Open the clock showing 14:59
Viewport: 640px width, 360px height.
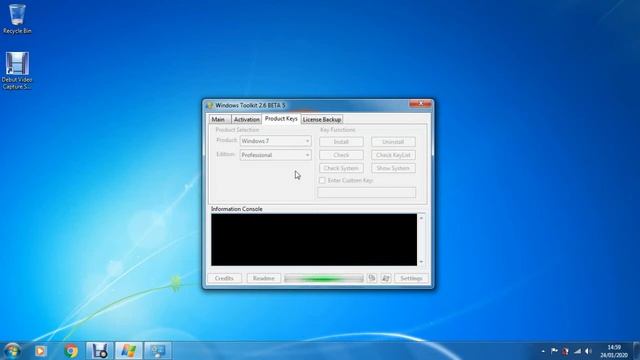pos(614,351)
